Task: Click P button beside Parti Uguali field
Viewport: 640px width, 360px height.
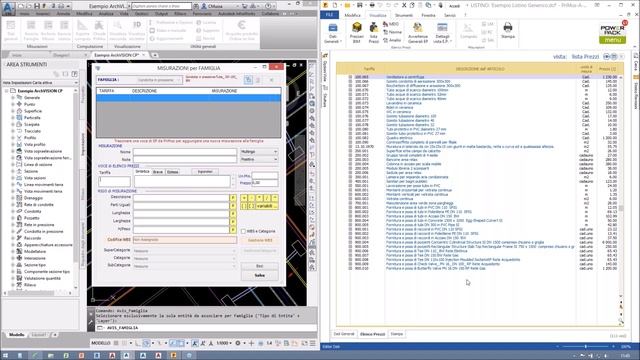Action: pyautogui.click(x=233, y=206)
